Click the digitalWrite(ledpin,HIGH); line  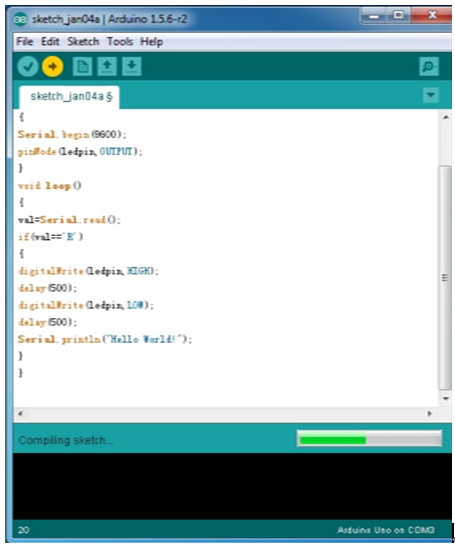tap(88, 271)
